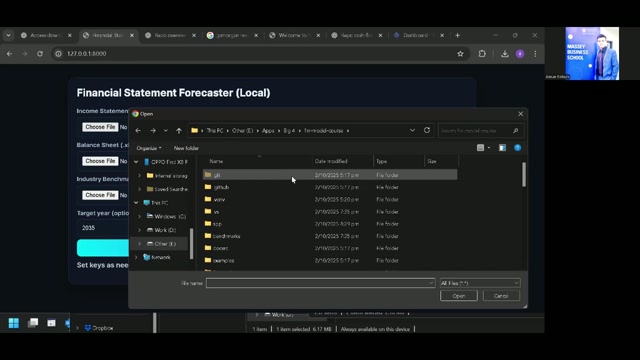Open the Chrome three-dot menu
This screenshot has height=360, width=640.
[x=535, y=53]
